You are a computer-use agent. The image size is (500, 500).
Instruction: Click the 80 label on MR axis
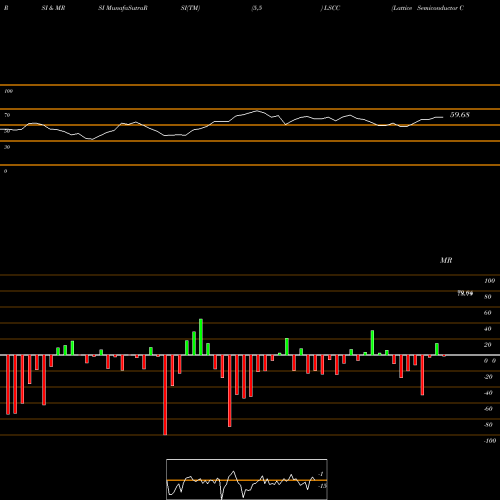point(488,297)
